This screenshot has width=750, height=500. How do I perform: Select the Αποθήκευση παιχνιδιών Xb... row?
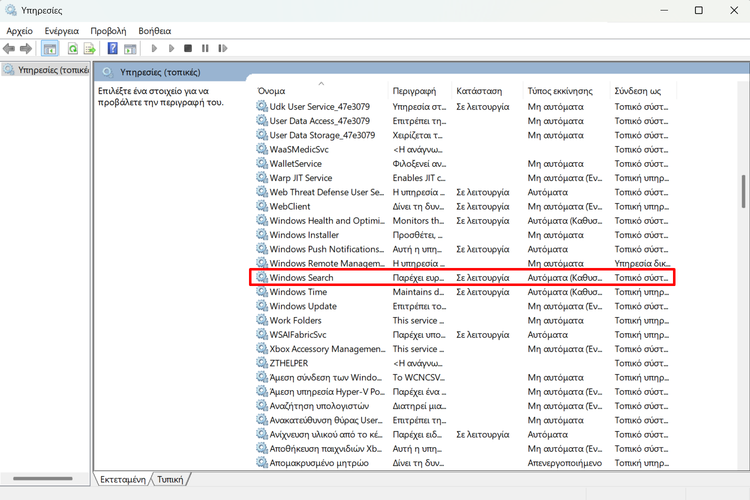463,448
